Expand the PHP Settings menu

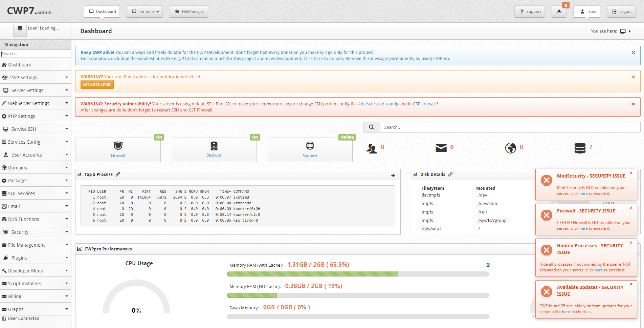coord(36,116)
